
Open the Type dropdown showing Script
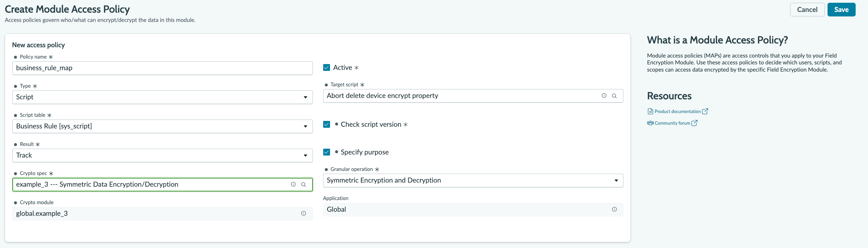coord(163,97)
